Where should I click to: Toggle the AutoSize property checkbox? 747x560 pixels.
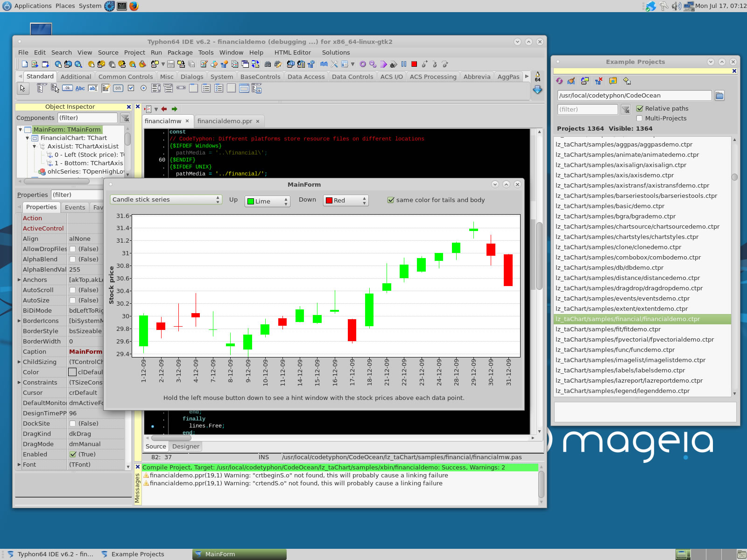(x=73, y=300)
